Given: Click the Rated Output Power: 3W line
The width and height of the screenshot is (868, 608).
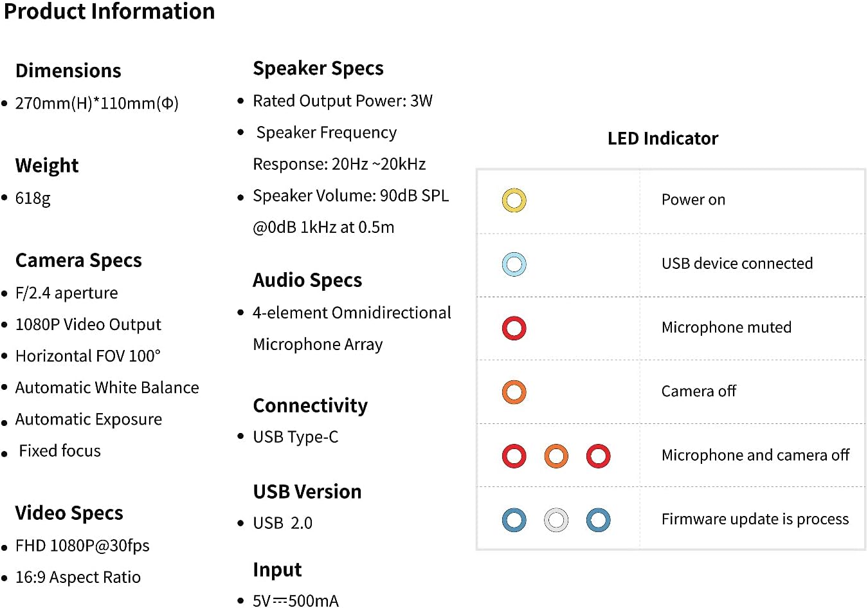Looking at the screenshot, I should click(343, 101).
